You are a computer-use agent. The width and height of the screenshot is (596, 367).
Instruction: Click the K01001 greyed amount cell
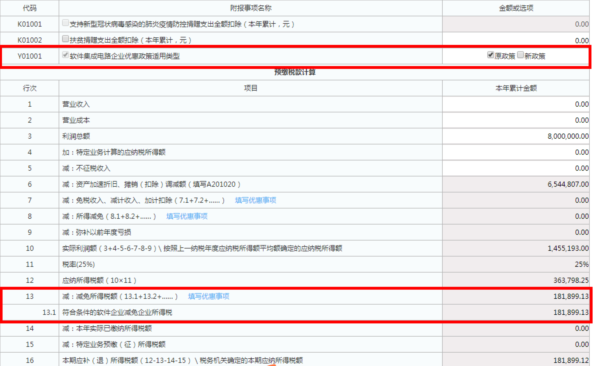tap(516, 24)
